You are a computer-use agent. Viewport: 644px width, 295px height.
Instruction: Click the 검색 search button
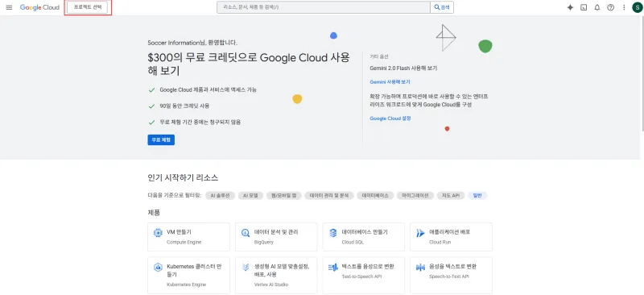click(442, 7)
